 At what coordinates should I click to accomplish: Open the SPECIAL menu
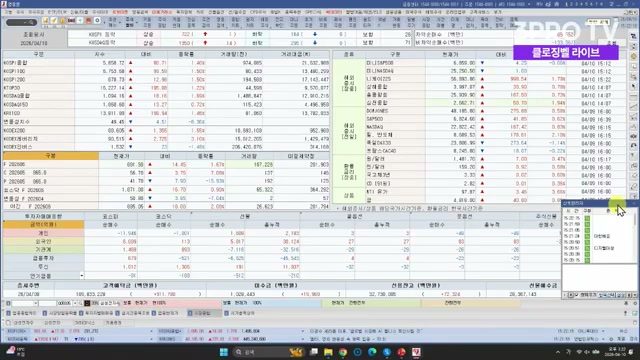[x=313, y=12]
